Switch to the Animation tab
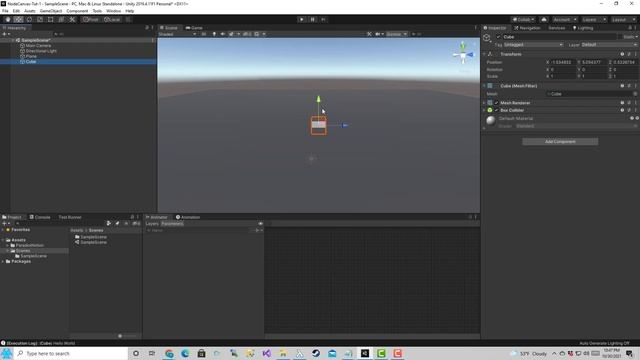Viewport: 640px width, 360px height. click(x=188, y=217)
